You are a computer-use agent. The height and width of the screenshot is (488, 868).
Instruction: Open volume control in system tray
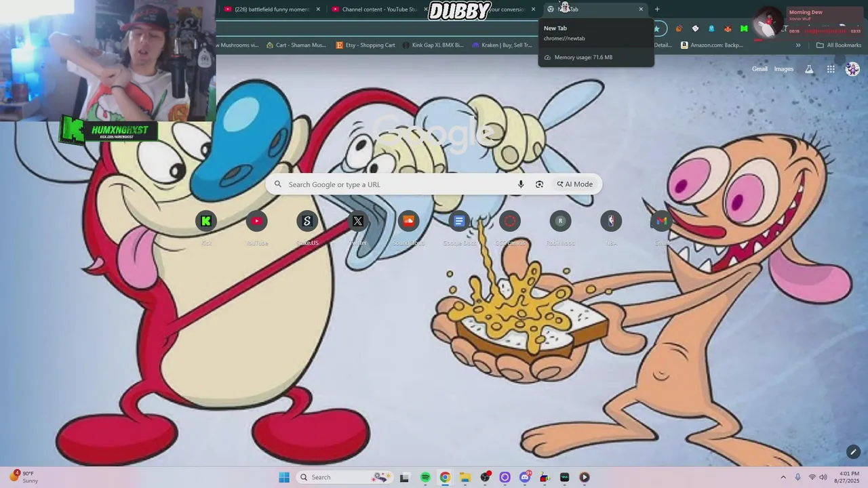(823, 477)
